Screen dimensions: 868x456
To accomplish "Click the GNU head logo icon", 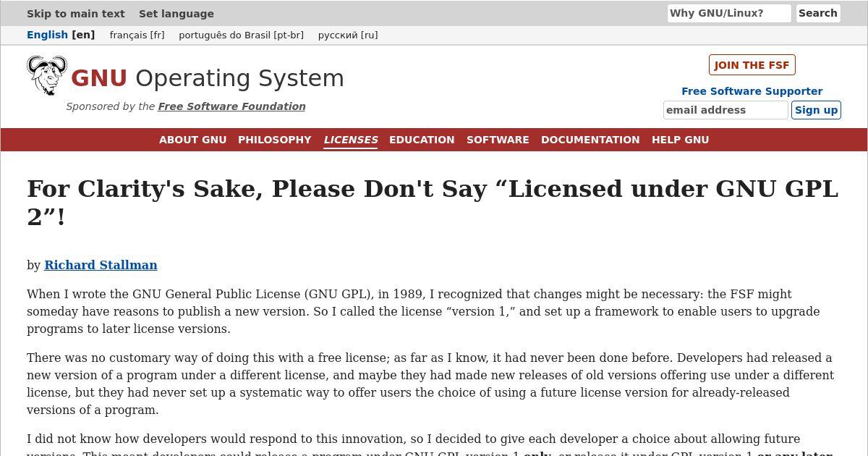I will (47, 75).
